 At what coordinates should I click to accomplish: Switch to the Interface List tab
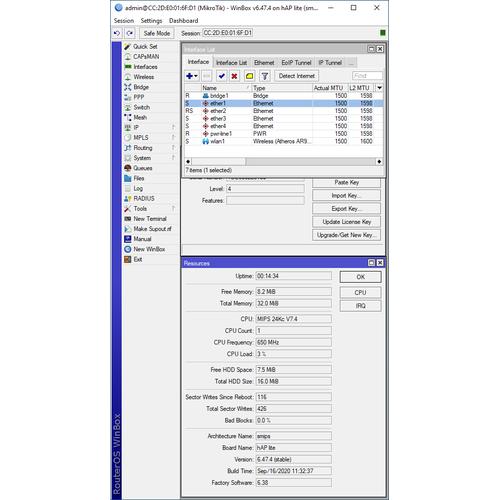tap(231, 63)
